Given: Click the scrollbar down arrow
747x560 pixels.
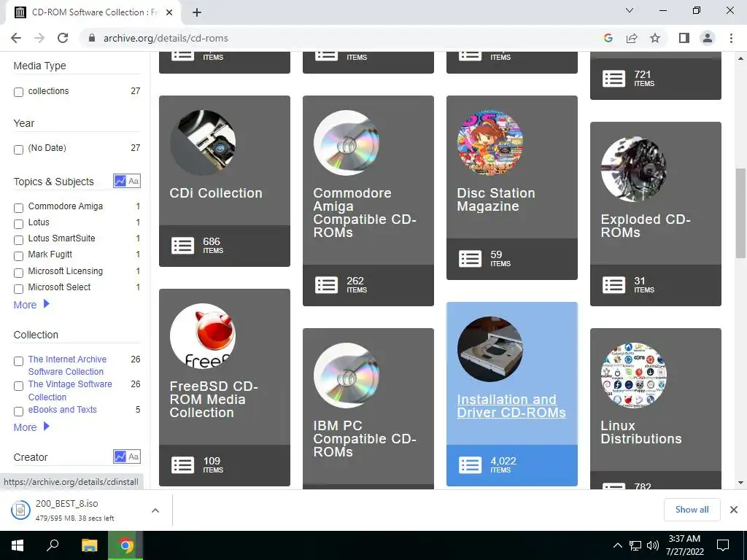Looking at the screenshot, I should pos(740,483).
